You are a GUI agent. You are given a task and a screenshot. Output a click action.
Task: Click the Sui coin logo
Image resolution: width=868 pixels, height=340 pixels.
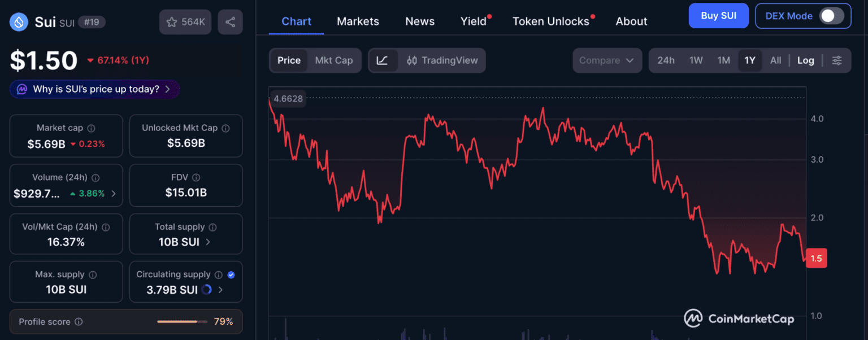19,22
